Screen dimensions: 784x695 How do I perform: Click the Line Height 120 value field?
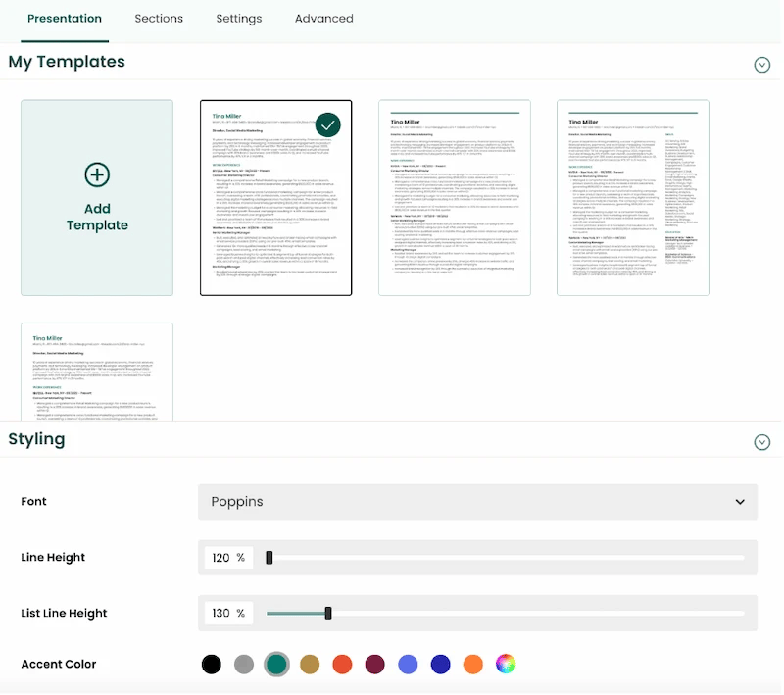tap(228, 558)
